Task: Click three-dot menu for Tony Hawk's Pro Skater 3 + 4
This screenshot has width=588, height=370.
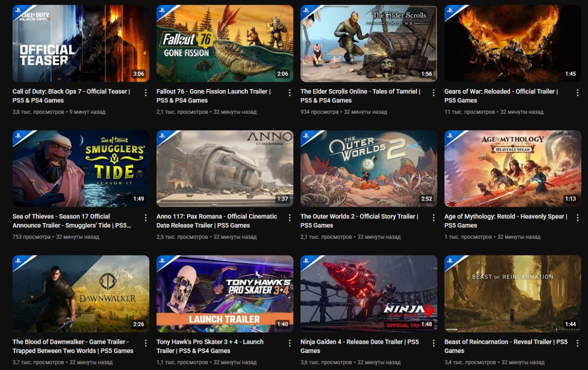Action: click(x=289, y=343)
